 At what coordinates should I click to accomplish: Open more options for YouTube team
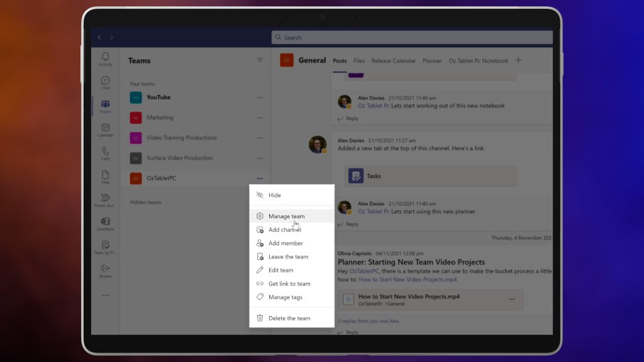pos(260,97)
